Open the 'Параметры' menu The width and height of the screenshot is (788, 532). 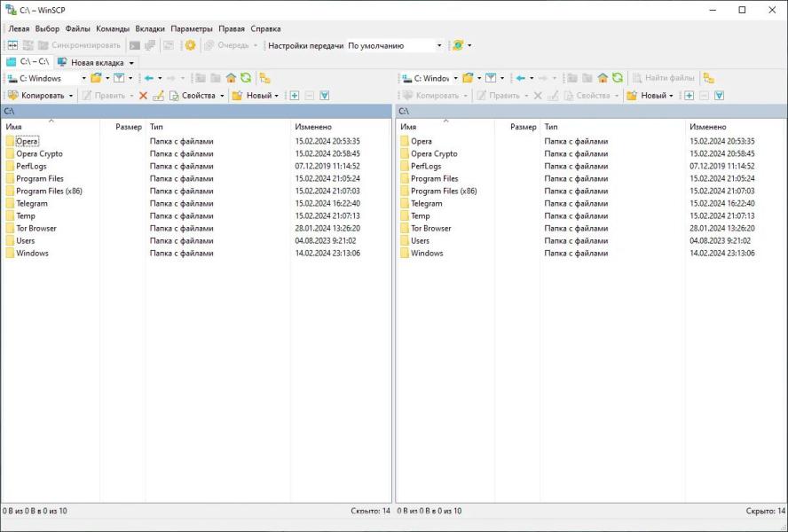click(192, 28)
